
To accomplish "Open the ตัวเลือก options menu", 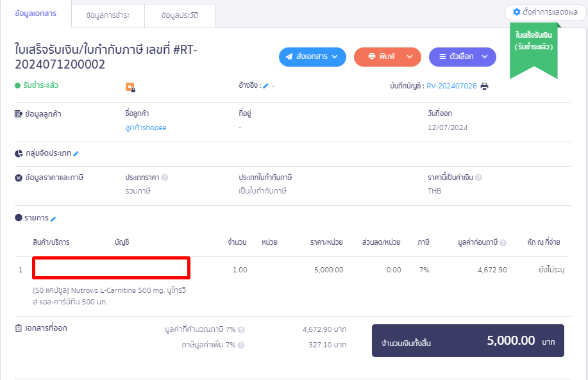I will pyautogui.click(x=462, y=56).
